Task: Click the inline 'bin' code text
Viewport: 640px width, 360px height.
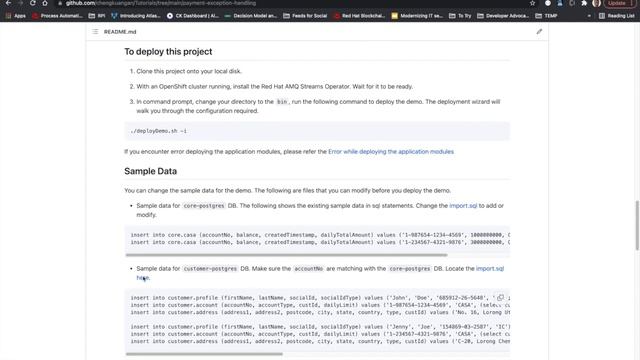Action: tap(282, 102)
